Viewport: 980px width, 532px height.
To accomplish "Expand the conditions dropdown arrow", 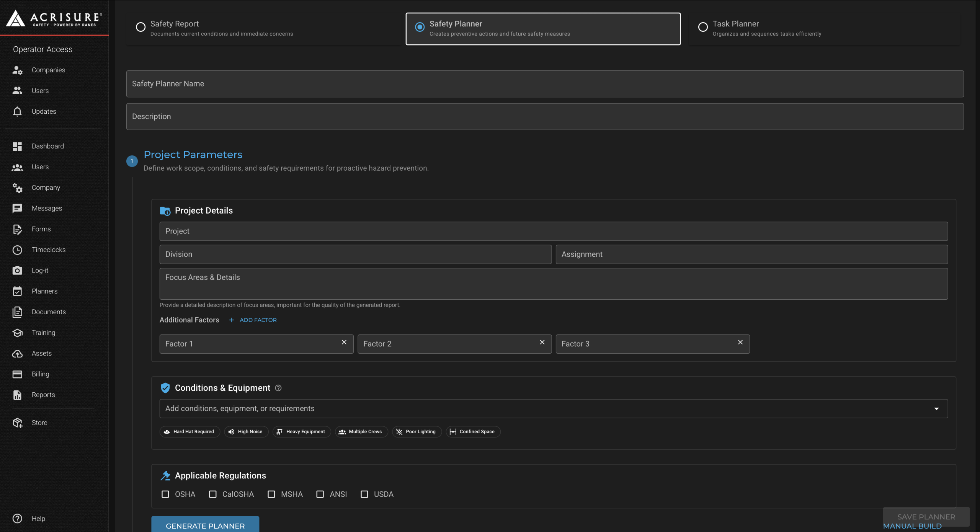I will pyautogui.click(x=936, y=409).
